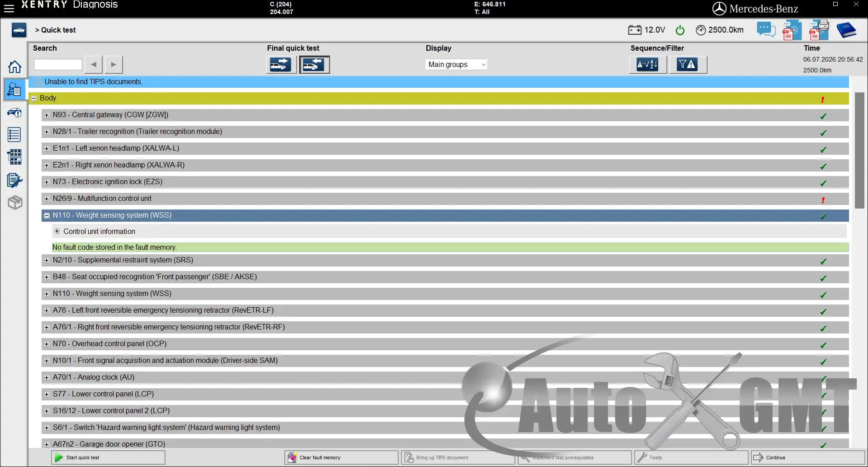868x467 pixels.
Task: Click green checkmark on N93 row
Action: (823, 116)
